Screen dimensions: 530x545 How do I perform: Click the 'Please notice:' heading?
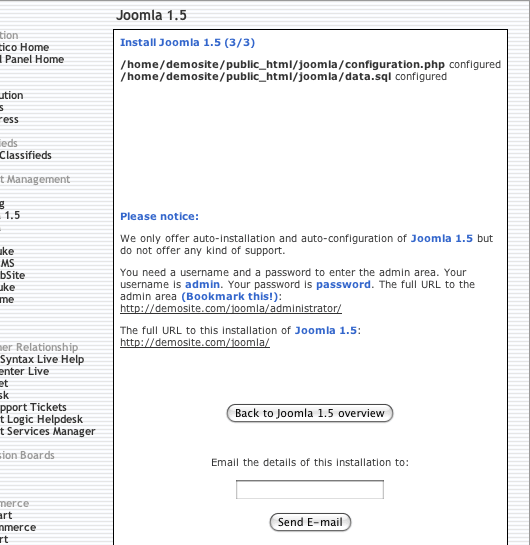pos(160,216)
